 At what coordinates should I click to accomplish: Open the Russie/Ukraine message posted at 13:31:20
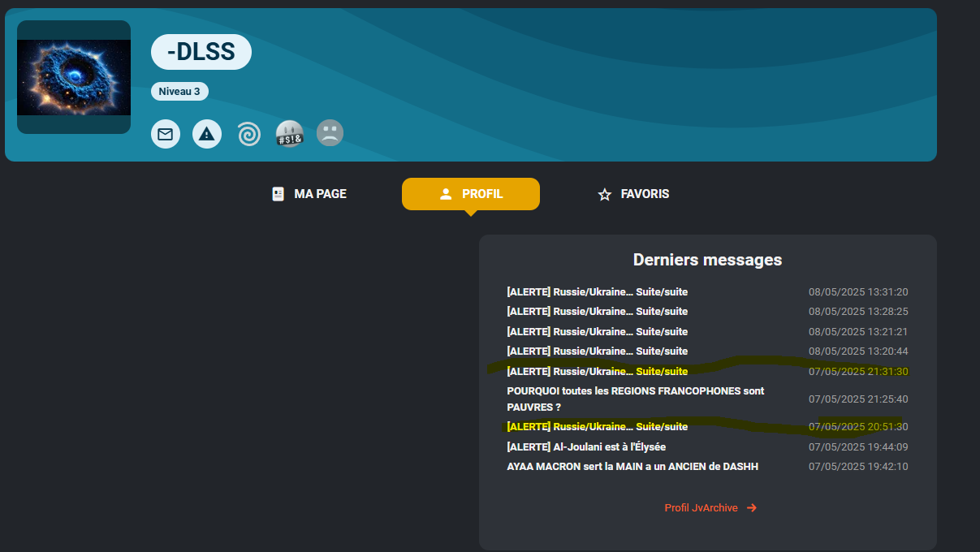click(597, 292)
